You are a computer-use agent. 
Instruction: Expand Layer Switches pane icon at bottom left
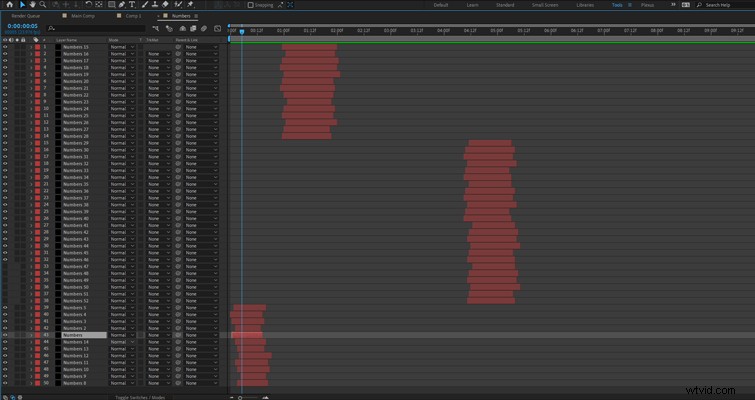tap(6, 398)
